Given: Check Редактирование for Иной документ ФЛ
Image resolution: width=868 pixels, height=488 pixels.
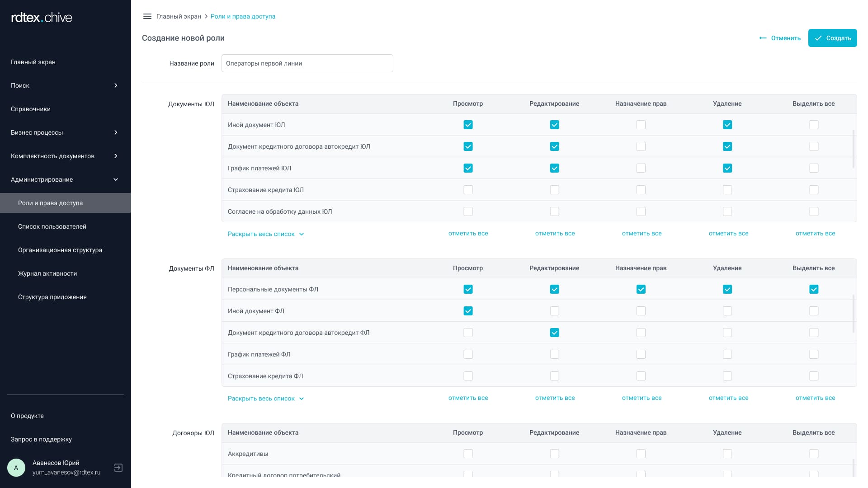Looking at the screenshot, I should (554, 311).
